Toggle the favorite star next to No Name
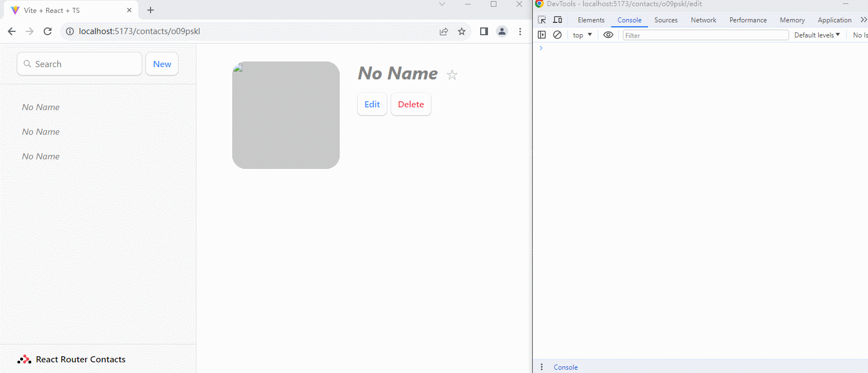Viewport: 868px width, 373px height. point(452,75)
